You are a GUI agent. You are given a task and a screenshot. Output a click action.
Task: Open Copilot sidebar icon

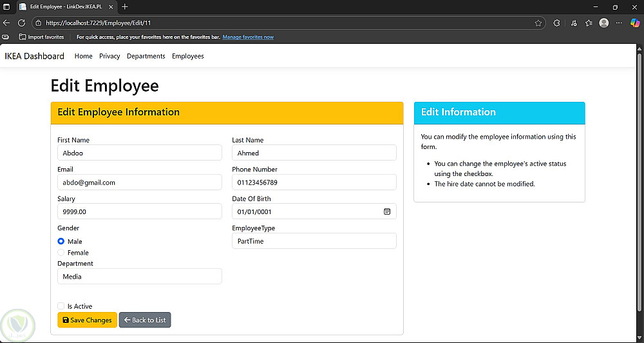(635, 23)
